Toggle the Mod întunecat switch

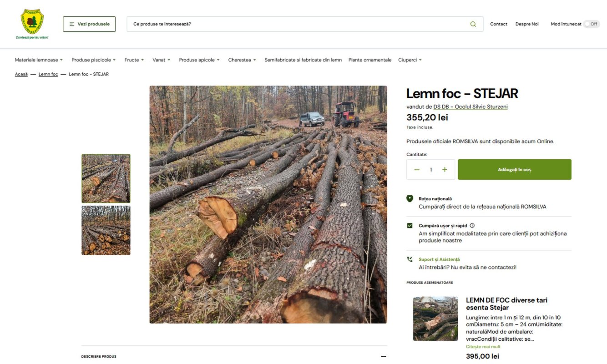point(592,24)
